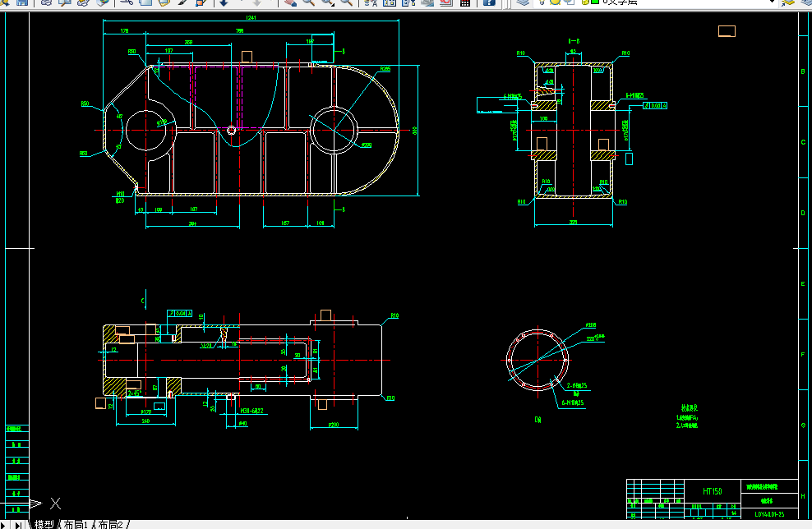Switch to the 布局1 layout tab
Screen dimensions: 812x529
[x=76, y=524]
